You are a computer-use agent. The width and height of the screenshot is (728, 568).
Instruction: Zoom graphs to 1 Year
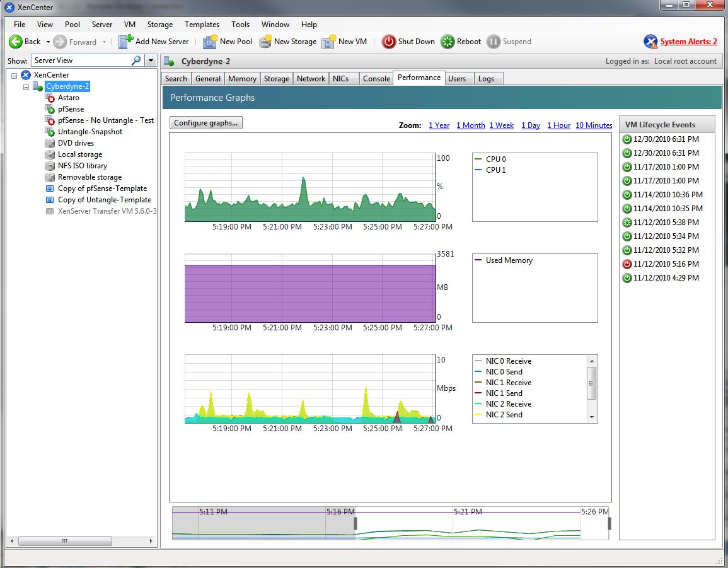pos(439,125)
